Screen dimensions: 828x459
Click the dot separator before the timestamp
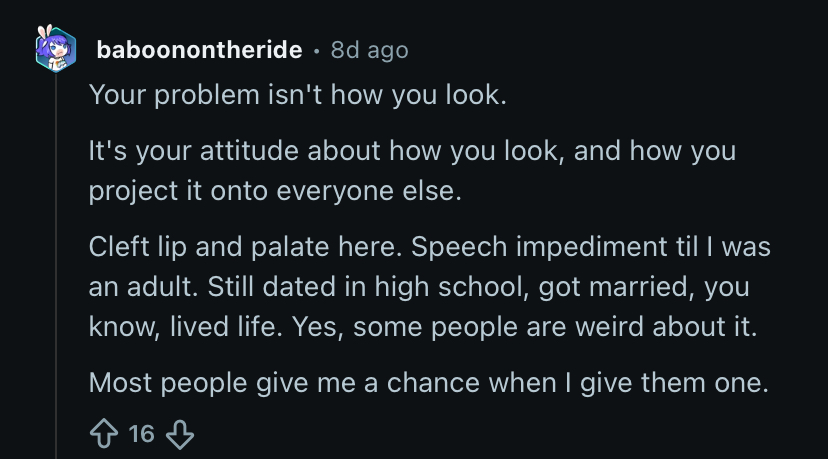pyautogui.click(x=316, y=49)
